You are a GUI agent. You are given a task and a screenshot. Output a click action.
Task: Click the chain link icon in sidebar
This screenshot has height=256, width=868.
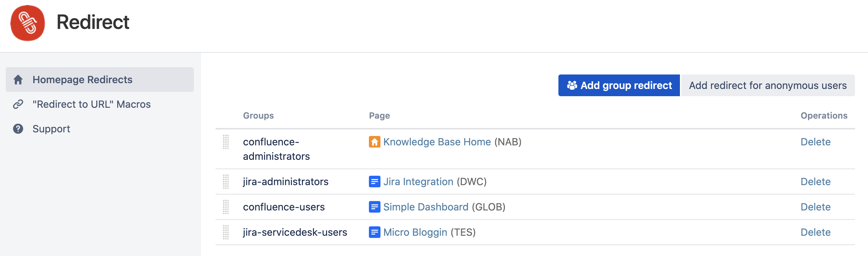pos(18,104)
